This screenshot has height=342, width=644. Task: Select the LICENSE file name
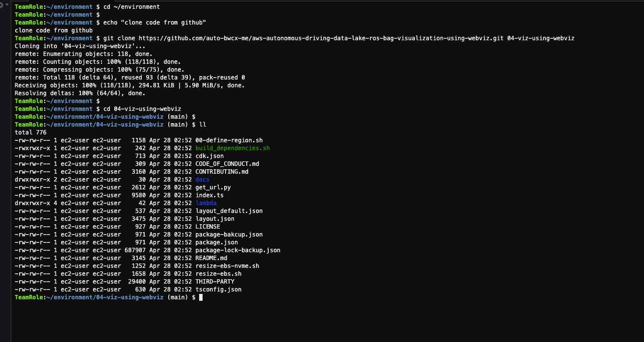(x=207, y=227)
